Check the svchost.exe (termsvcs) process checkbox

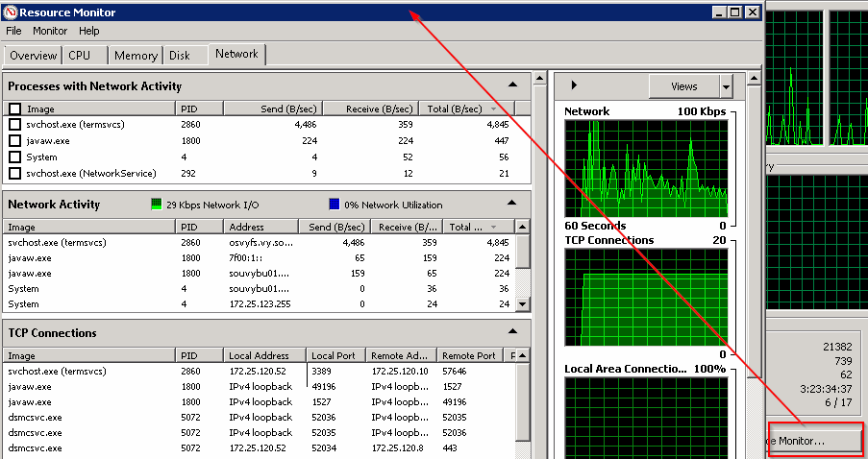pos(14,125)
